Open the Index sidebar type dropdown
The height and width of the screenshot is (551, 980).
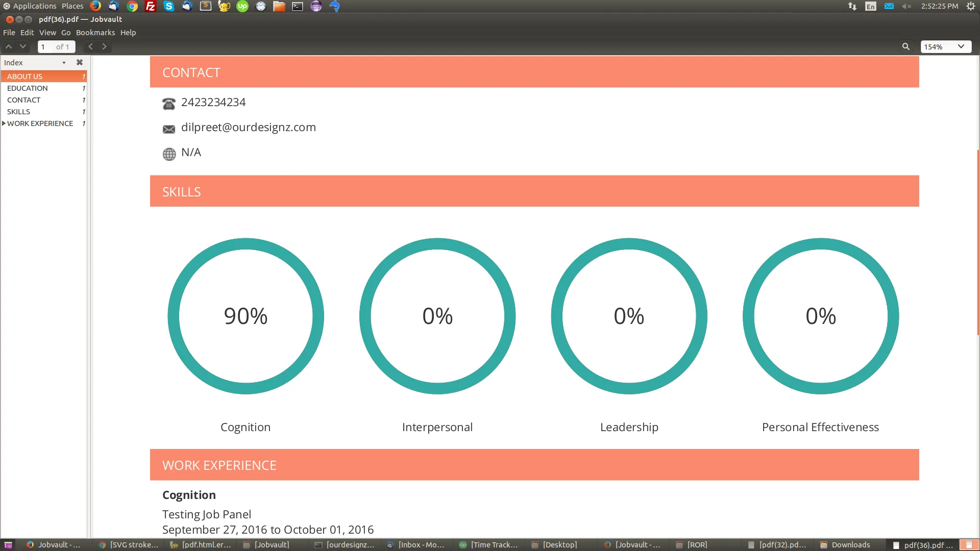coord(64,63)
